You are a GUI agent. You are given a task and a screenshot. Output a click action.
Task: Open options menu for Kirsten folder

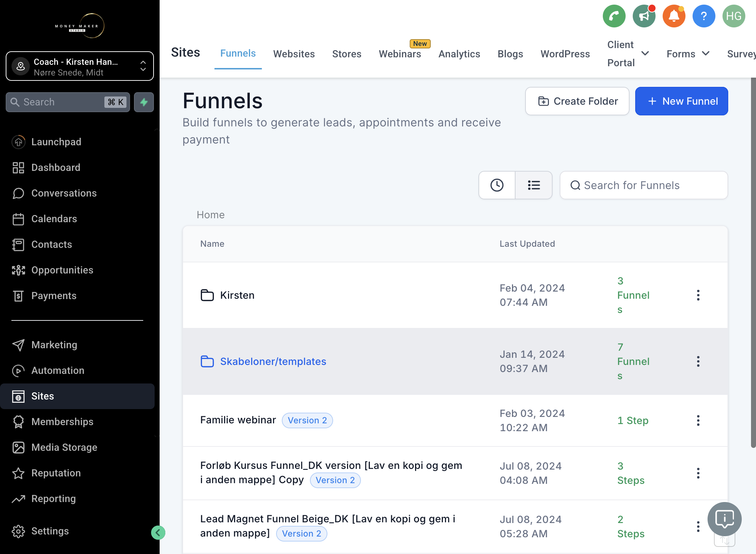698,295
